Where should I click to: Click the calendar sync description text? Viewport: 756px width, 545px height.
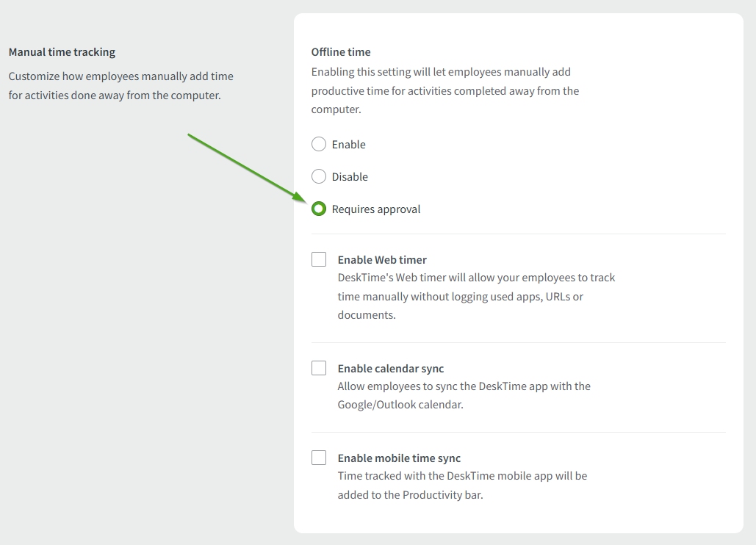(x=464, y=395)
